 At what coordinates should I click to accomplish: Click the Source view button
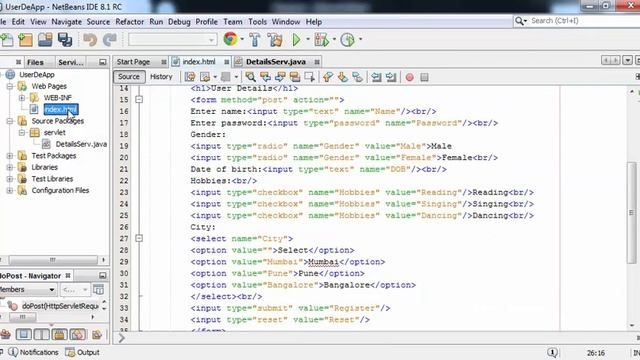129,77
